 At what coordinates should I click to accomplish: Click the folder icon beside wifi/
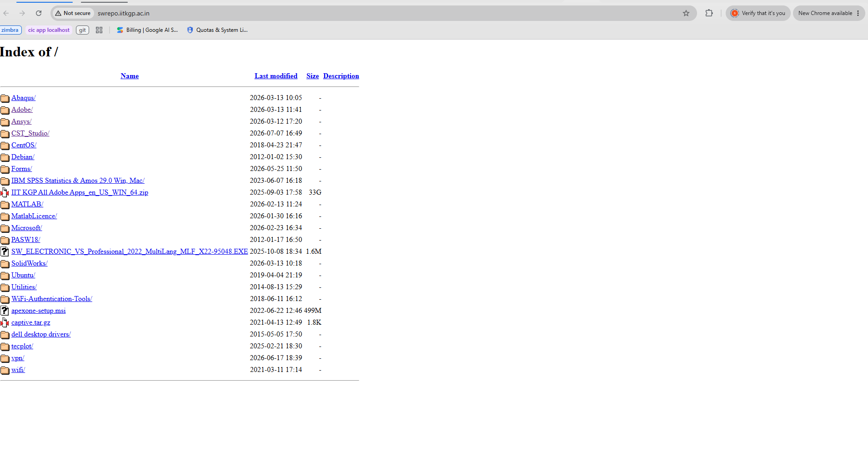(x=5, y=370)
